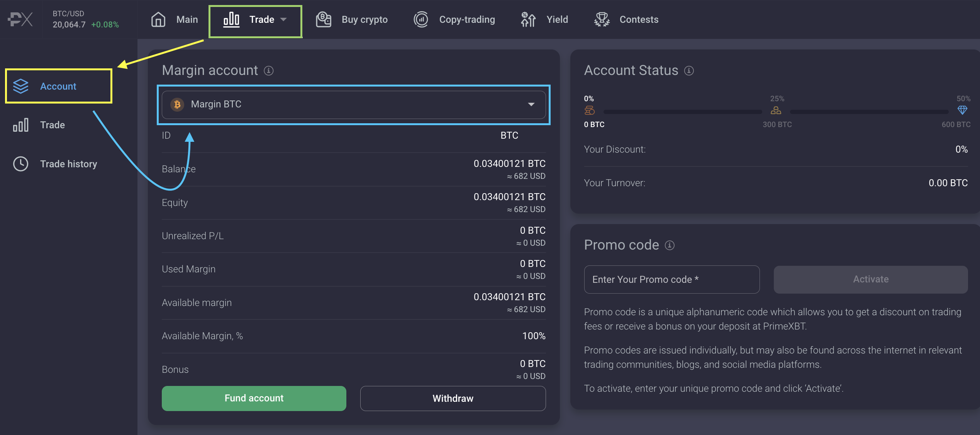Click the Balance value 0.03400121 BTC

click(510, 164)
